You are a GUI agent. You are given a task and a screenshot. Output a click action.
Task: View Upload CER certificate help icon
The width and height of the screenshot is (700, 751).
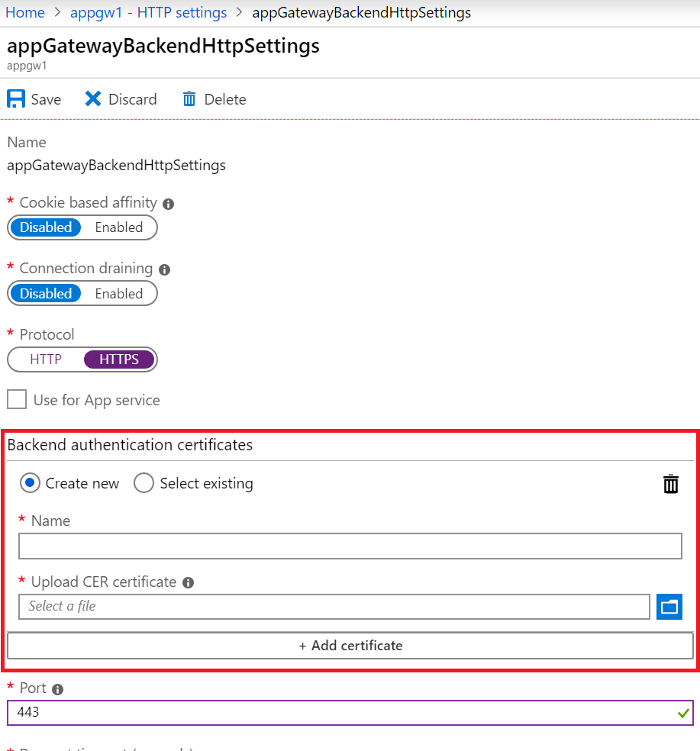[188, 582]
